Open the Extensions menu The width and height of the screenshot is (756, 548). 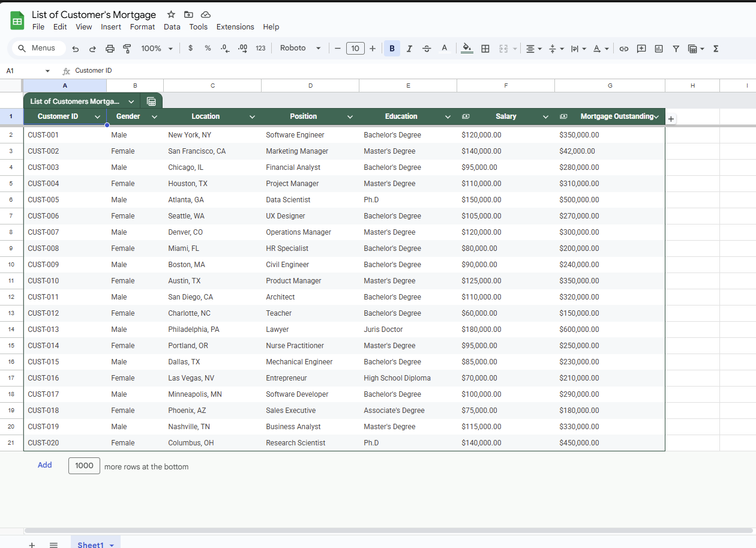tap(235, 27)
